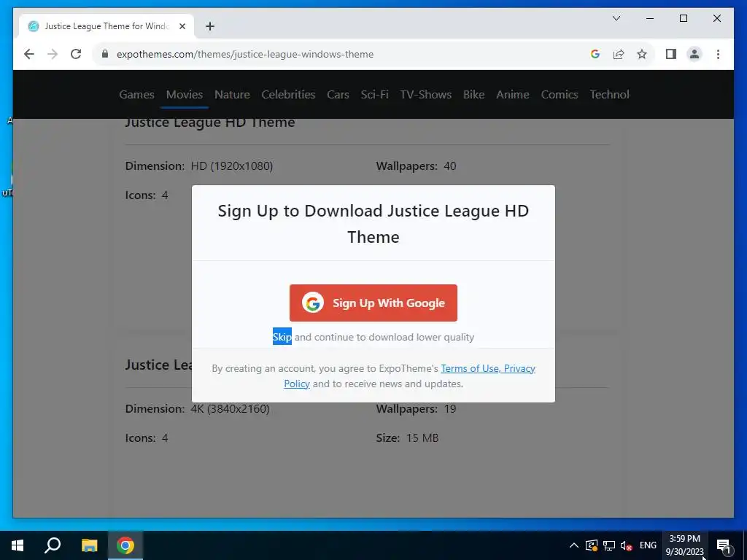Open the Games category
Screen dimensions: 747x560
(x=136, y=94)
